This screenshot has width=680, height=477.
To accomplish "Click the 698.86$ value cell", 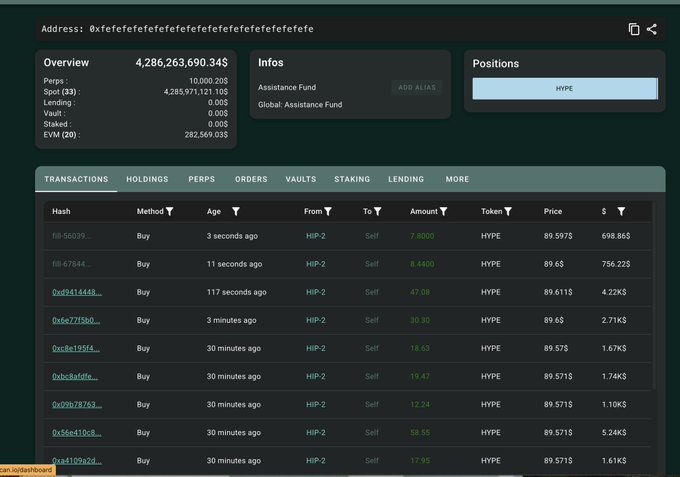I will (616, 236).
